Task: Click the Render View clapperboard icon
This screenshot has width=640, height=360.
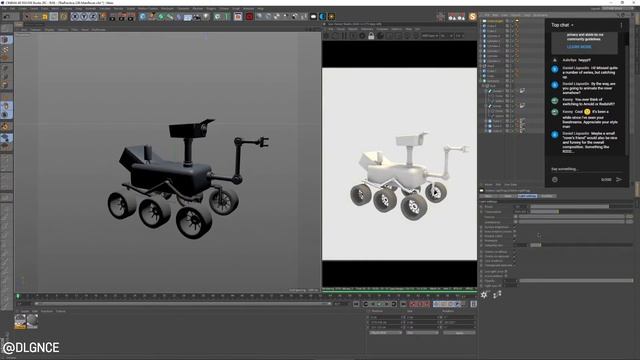Action: [x=113, y=17]
